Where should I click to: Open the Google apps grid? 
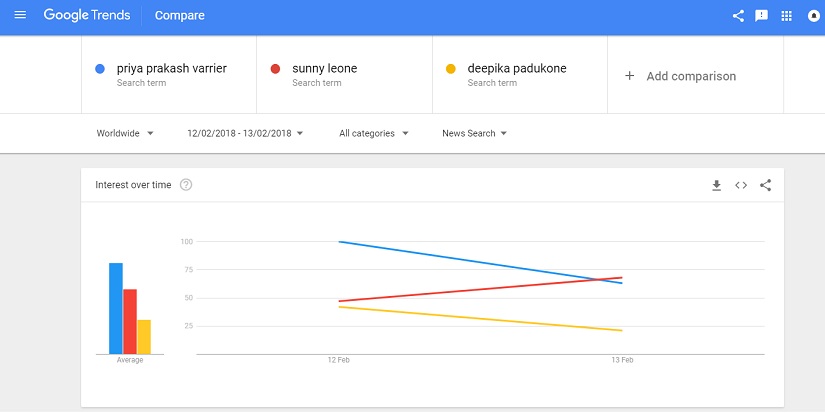pyautogui.click(x=787, y=16)
